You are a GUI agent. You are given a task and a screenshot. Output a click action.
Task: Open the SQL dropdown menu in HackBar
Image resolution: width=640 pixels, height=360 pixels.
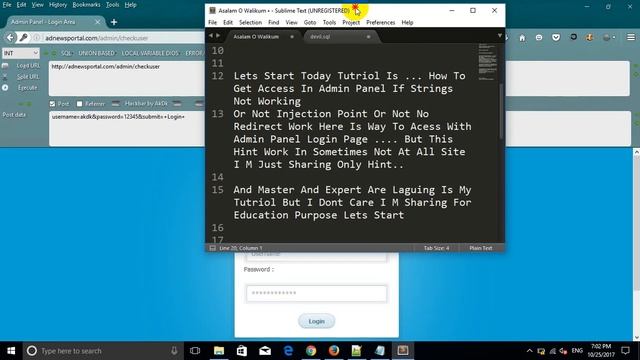pos(66,53)
